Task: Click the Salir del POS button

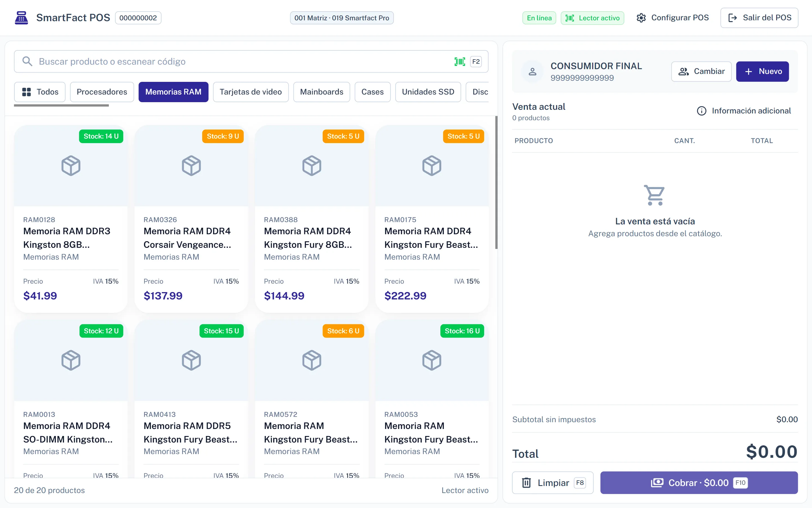Action: [759, 18]
